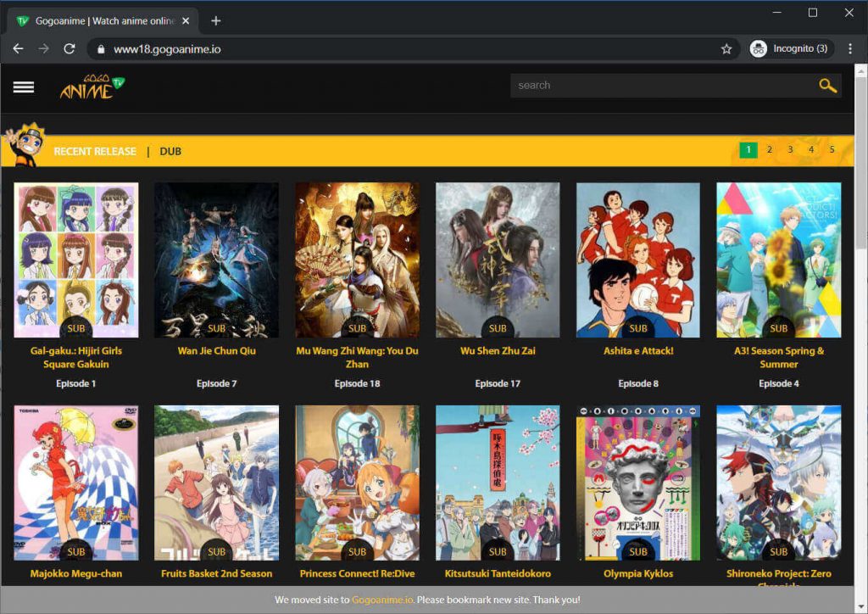Click the site lock icon in address bar
Image resolution: width=868 pixels, height=614 pixels.
point(101,49)
